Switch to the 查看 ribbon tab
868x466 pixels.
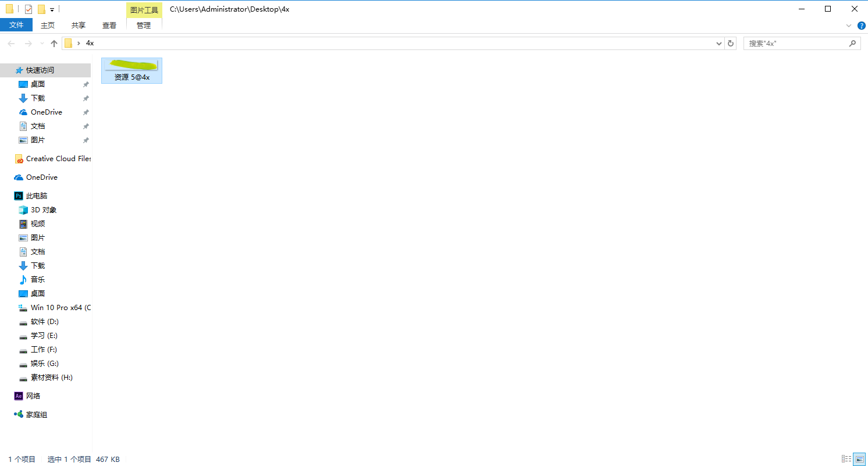109,25
